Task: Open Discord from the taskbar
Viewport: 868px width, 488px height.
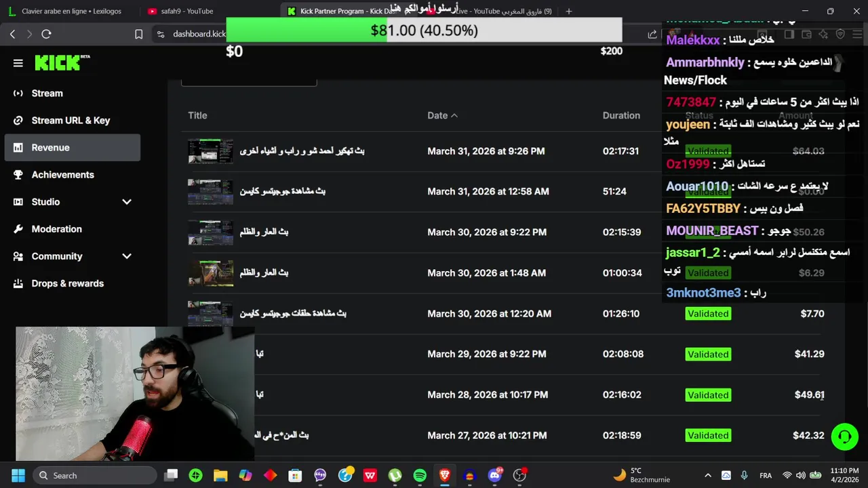Action: [495, 475]
